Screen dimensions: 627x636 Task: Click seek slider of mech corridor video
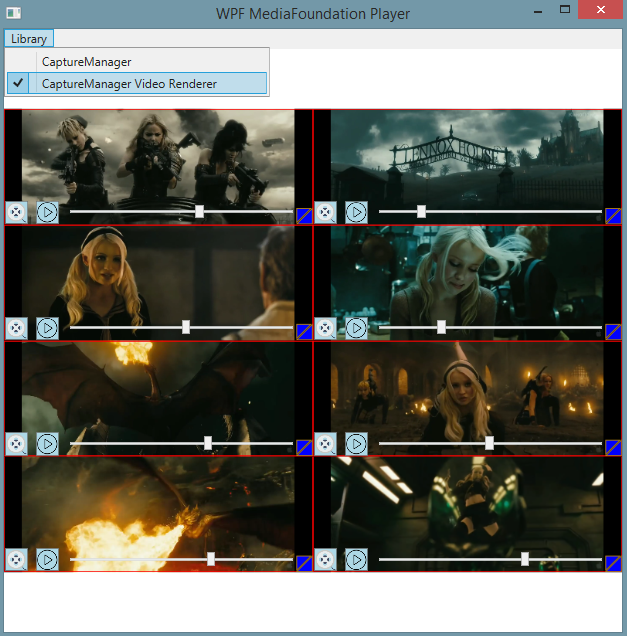pos(490,559)
